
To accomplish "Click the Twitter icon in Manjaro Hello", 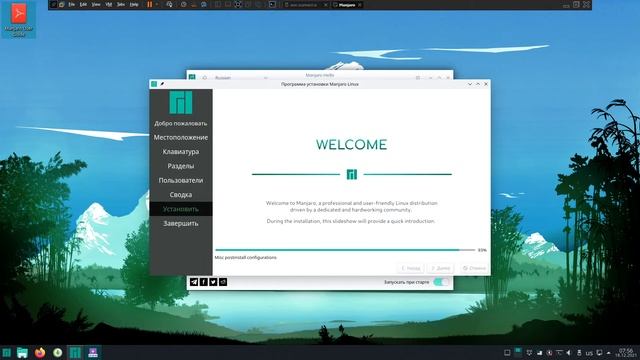I will pyautogui.click(x=213, y=282).
